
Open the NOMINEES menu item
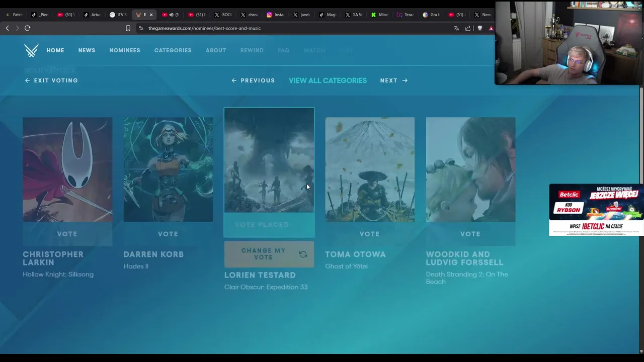[125, 50]
